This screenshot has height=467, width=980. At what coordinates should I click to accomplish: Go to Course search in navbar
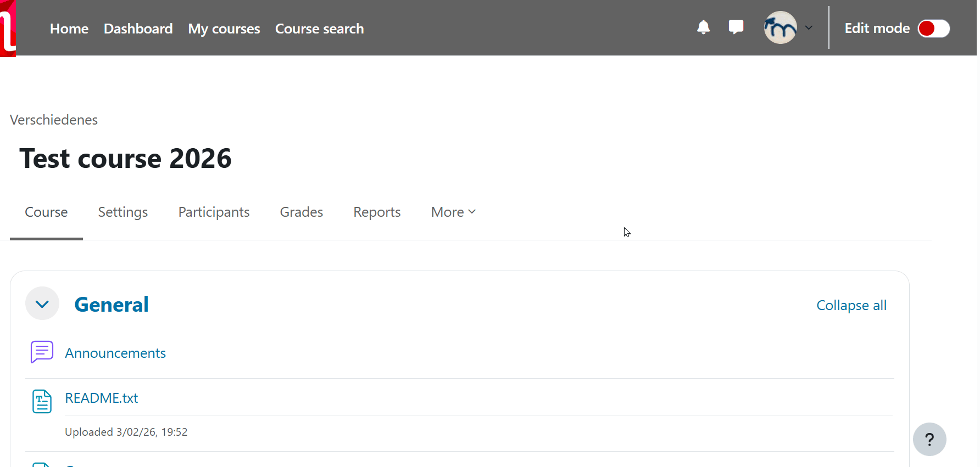click(x=319, y=29)
